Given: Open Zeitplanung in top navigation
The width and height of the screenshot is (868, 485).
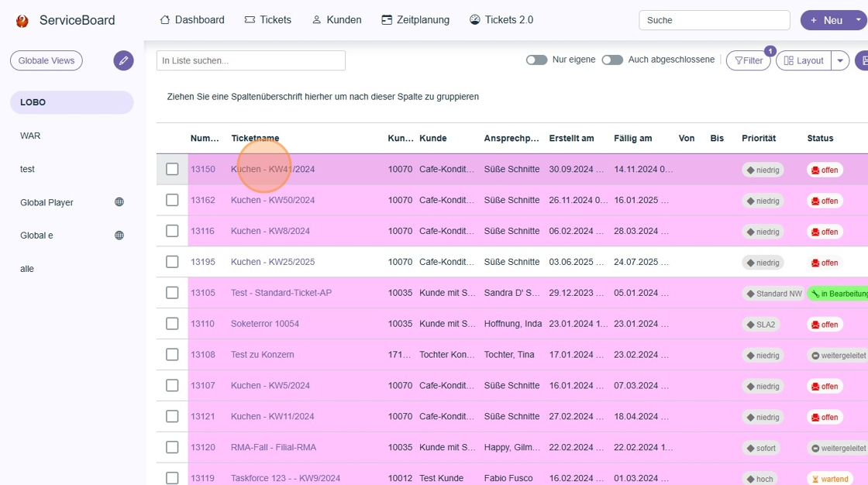Looking at the screenshot, I should [415, 20].
